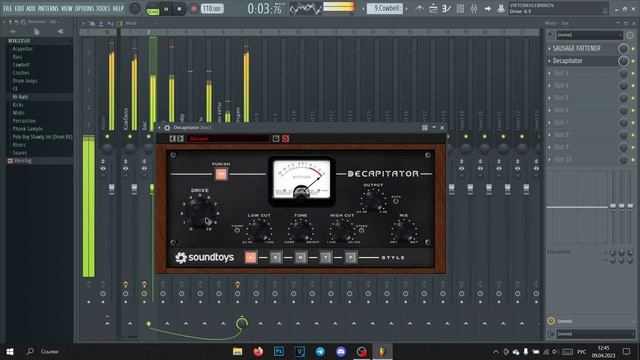The image size is (640, 360).
Task: Click the record button in the transport
Action: pos(193,9)
